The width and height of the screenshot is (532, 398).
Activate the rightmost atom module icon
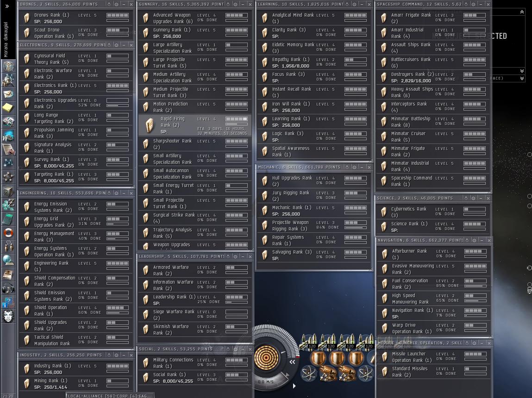point(365,373)
